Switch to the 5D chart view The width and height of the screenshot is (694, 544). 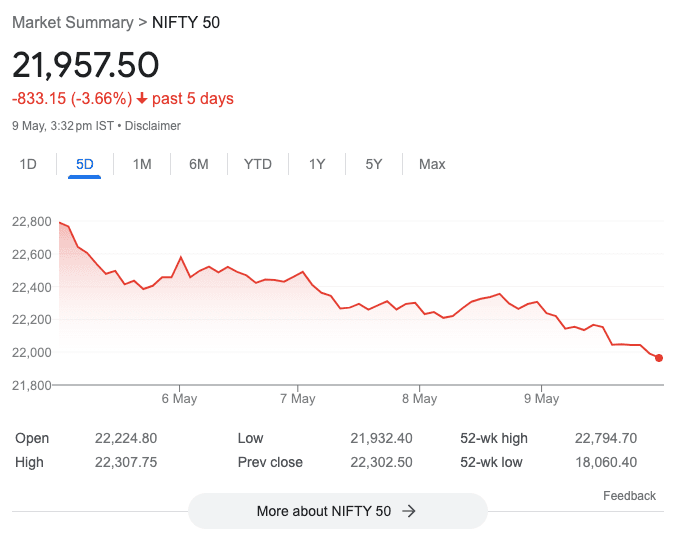(85, 164)
